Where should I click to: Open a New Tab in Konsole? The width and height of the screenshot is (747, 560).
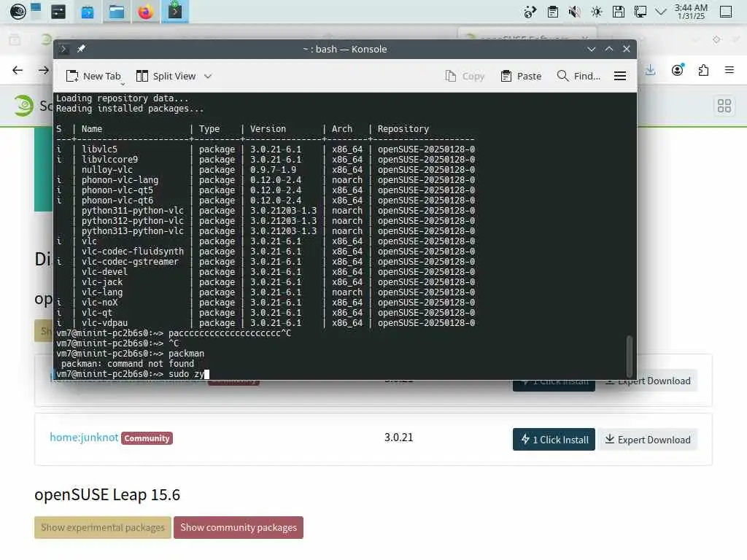(93, 76)
